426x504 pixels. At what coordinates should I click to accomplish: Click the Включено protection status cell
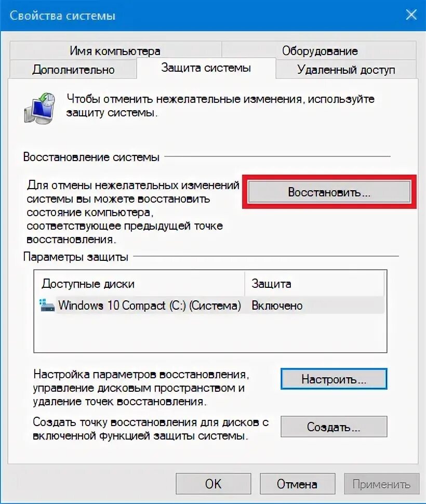click(x=277, y=306)
